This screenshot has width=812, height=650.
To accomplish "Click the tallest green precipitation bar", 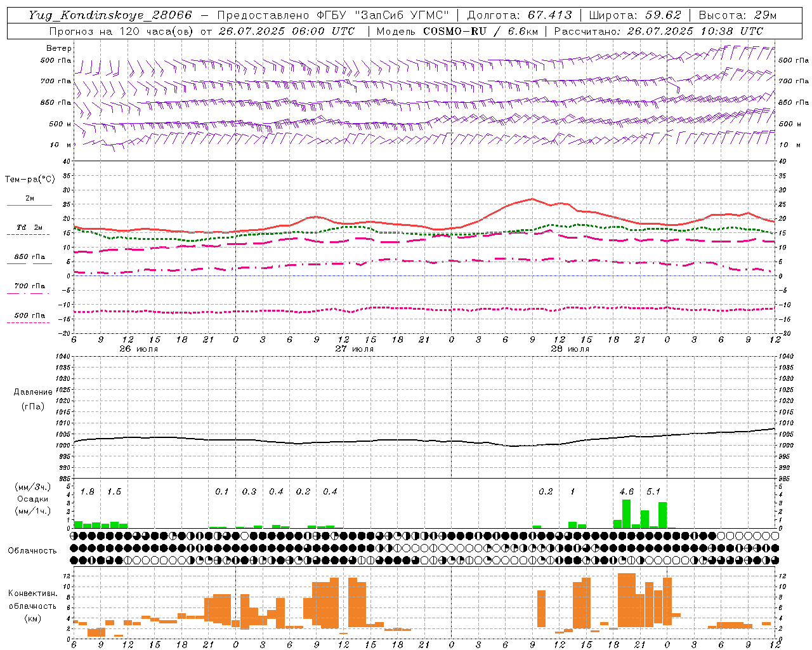I will [x=626, y=514].
